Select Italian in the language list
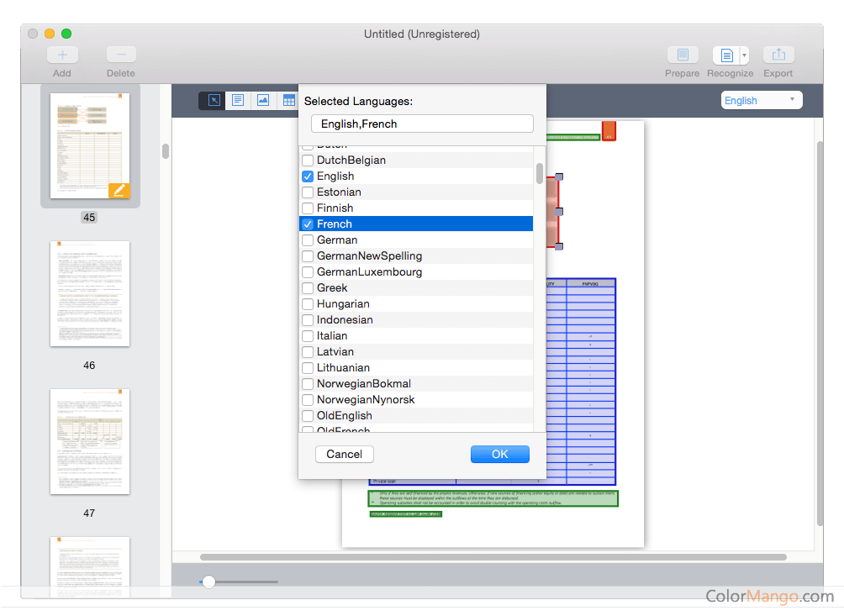Image resolution: width=844 pixels, height=616 pixels. [332, 336]
